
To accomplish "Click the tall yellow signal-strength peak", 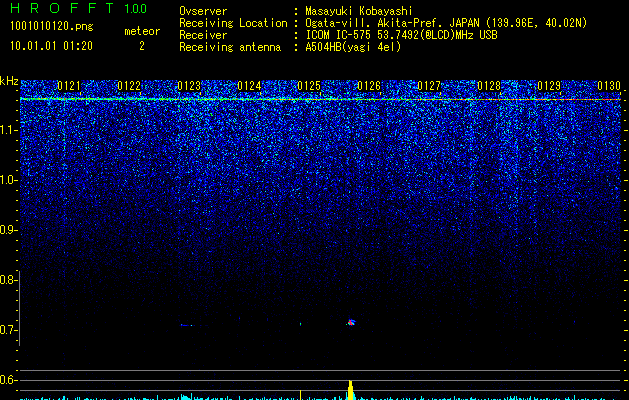I will pos(351,390).
